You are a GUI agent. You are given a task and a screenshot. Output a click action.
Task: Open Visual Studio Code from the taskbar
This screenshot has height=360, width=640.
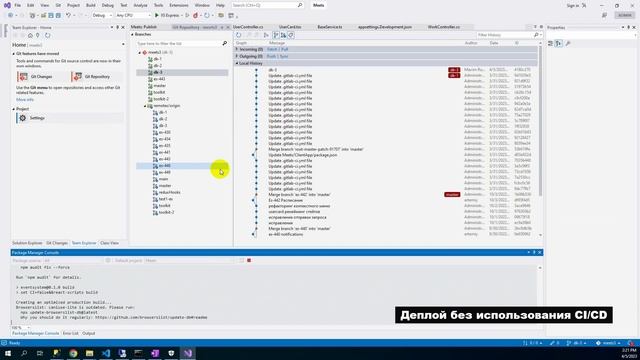106,353
